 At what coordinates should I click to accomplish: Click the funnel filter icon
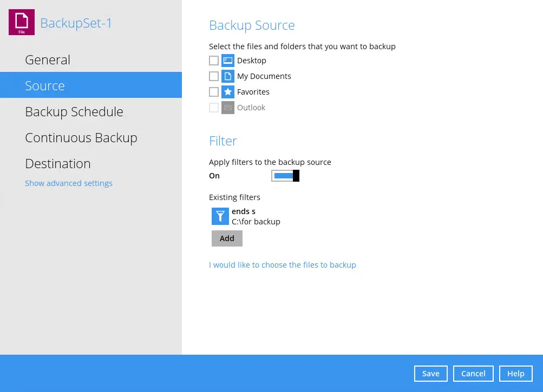click(220, 216)
